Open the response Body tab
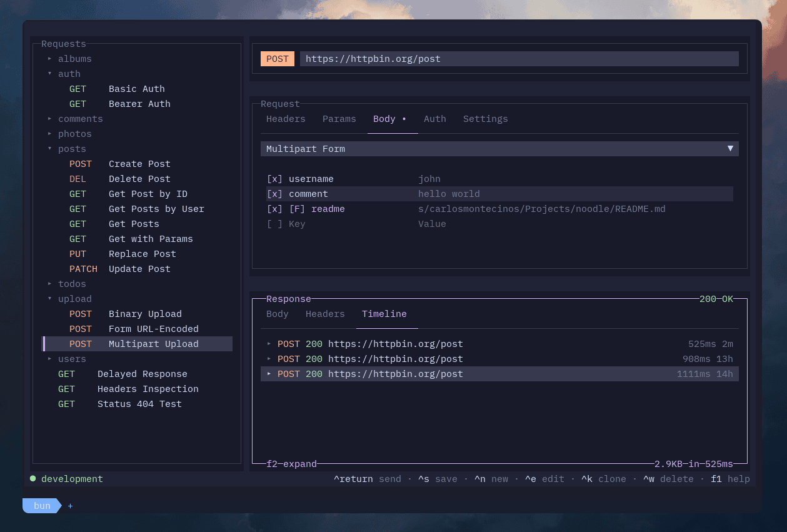The height and width of the screenshot is (532, 787). click(278, 314)
